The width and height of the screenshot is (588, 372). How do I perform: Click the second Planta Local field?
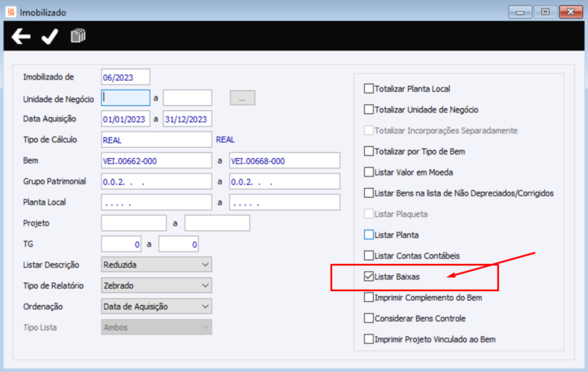(284, 202)
